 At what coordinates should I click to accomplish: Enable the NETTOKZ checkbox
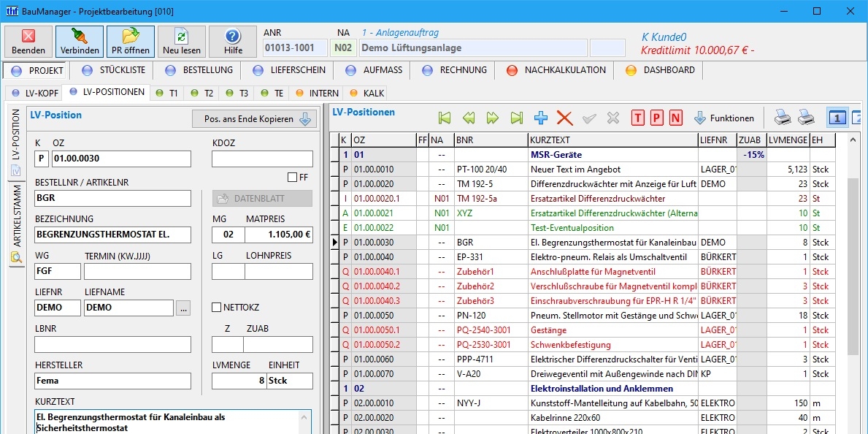tap(217, 308)
